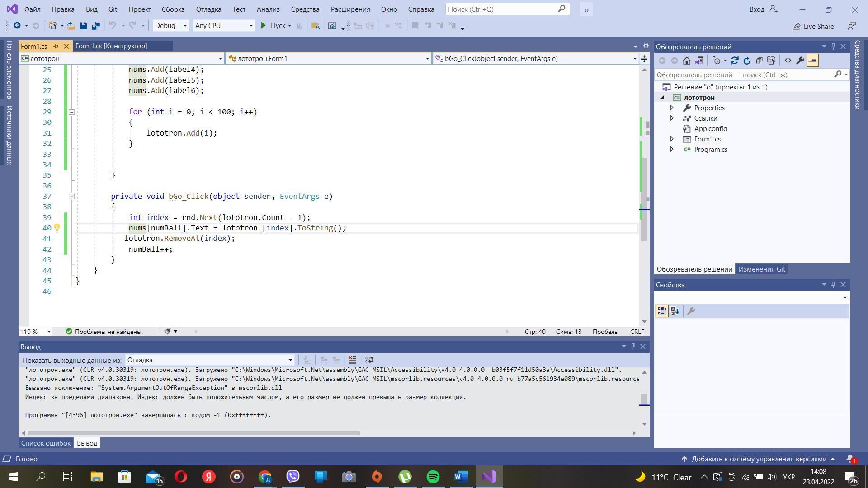This screenshot has width=868, height=488.
Task: Click the Open File folder icon
Action: pyautogui.click(x=71, y=26)
